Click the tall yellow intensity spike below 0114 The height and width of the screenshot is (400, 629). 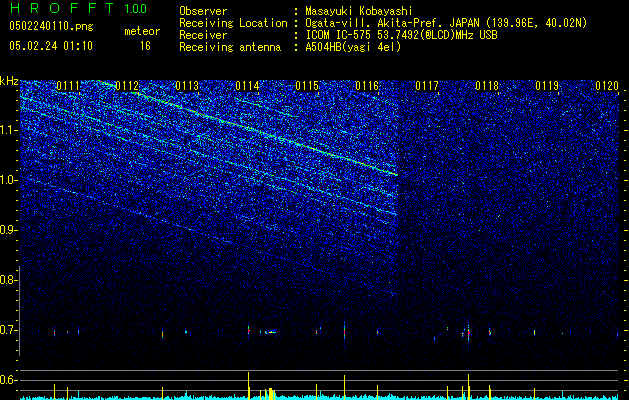tap(249, 386)
